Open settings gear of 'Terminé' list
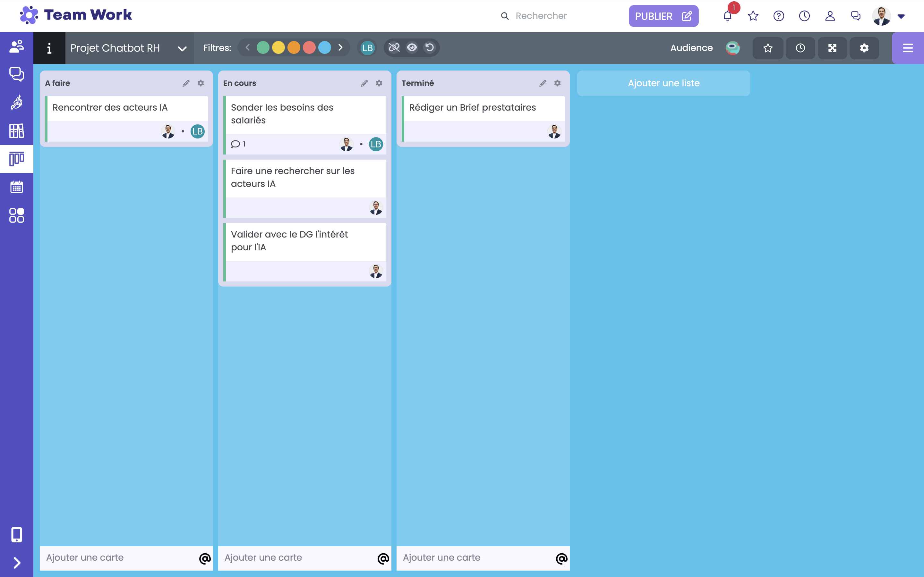 [557, 83]
